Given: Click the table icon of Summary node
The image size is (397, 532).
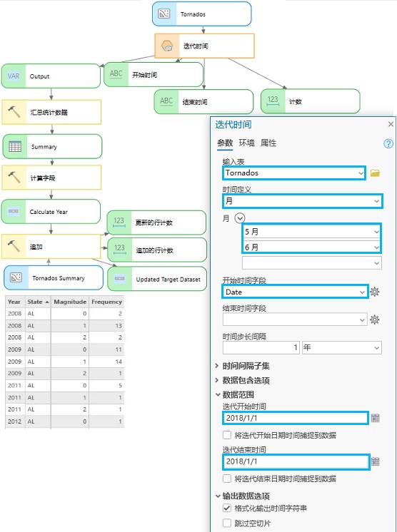Looking at the screenshot, I should tap(15, 146).
